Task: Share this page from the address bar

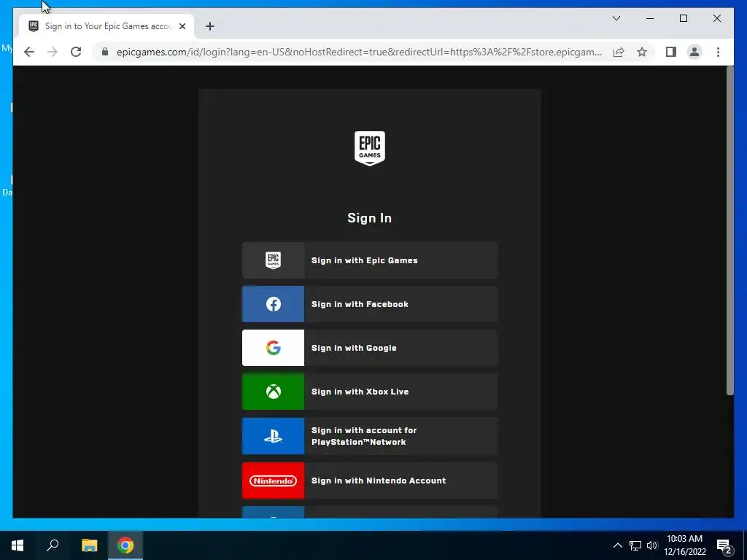Action: [x=619, y=52]
